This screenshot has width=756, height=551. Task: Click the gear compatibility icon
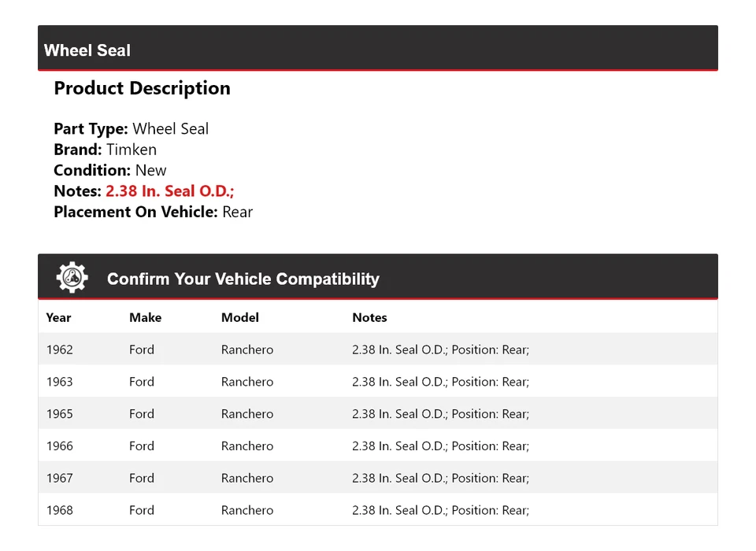click(72, 278)
